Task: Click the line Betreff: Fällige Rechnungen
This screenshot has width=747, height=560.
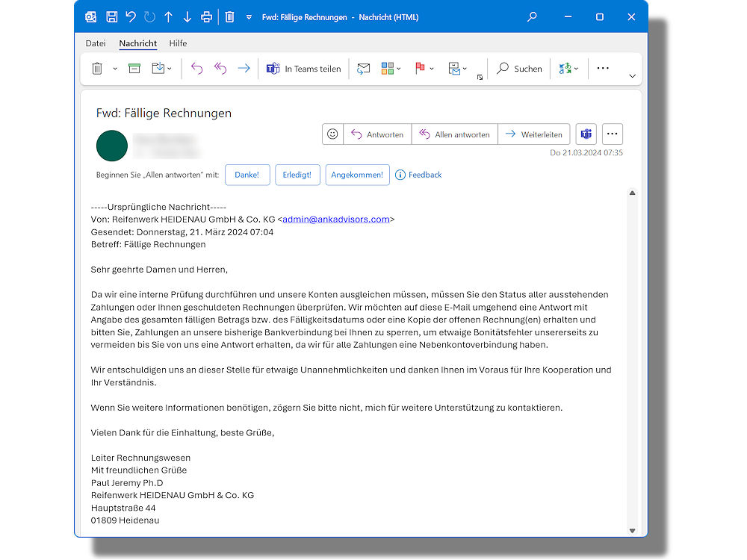Action: pyautogui.click(x=148, y=244)
